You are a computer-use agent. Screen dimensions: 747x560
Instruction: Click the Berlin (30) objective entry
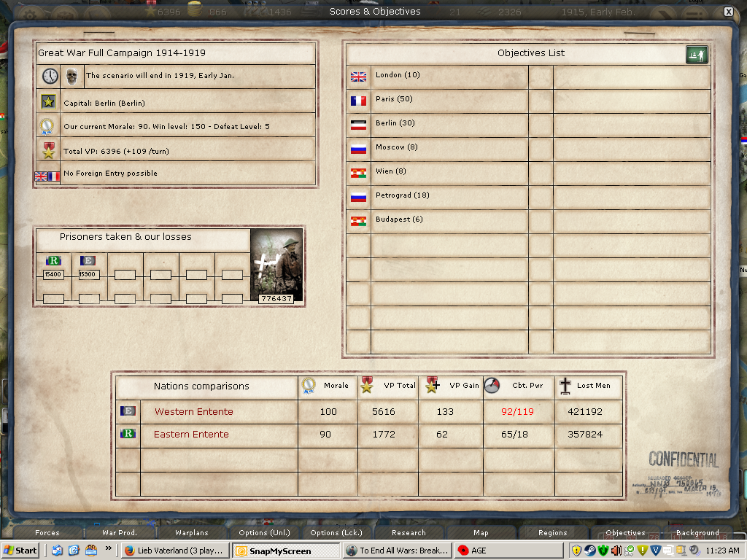[x=395, y=123]
